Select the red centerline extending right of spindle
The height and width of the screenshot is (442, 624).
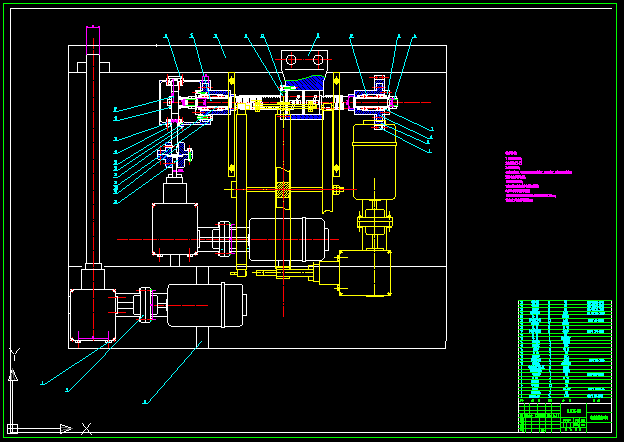click(415, 102)
